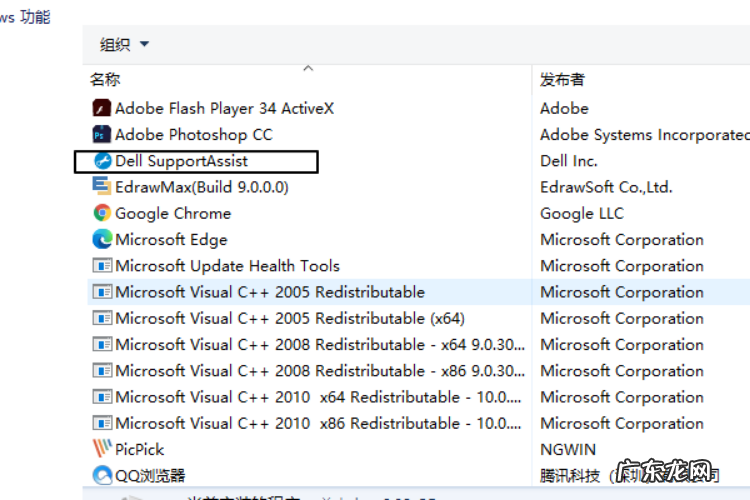Click the Microsoft Update Health Tools icon
This screenshot has height=500, width=750.
[x=101, y=266]
